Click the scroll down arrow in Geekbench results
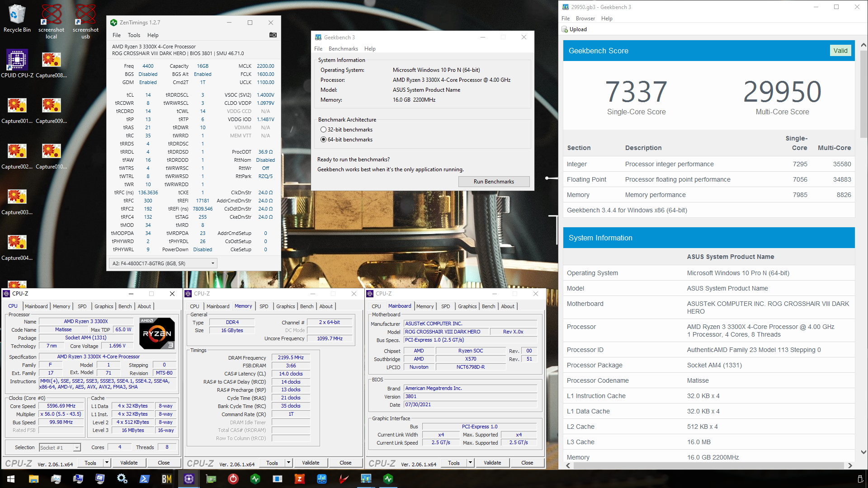Screen dimensions: 868x488 point(863,452)
